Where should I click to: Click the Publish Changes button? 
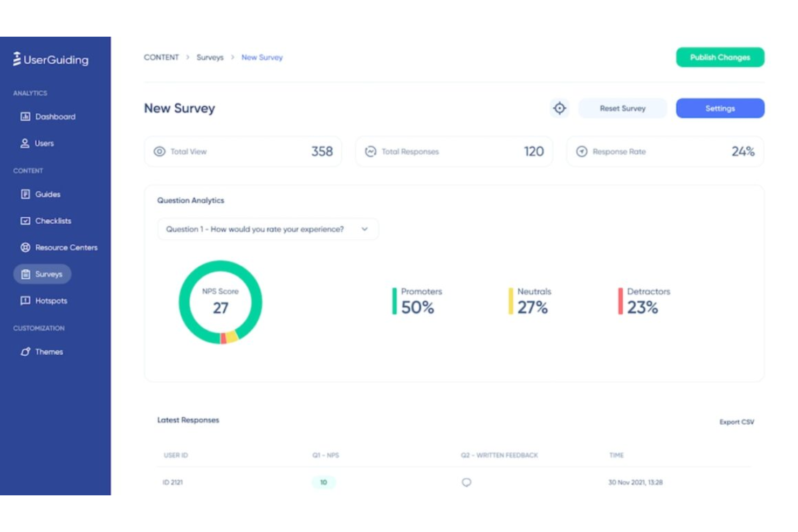tap(720, 57)
